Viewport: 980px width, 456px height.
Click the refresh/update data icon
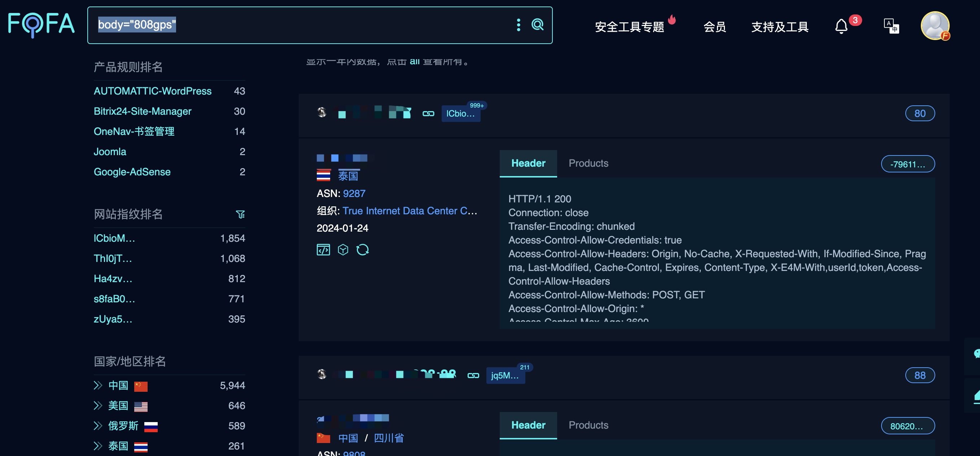[x=363, y=250]
